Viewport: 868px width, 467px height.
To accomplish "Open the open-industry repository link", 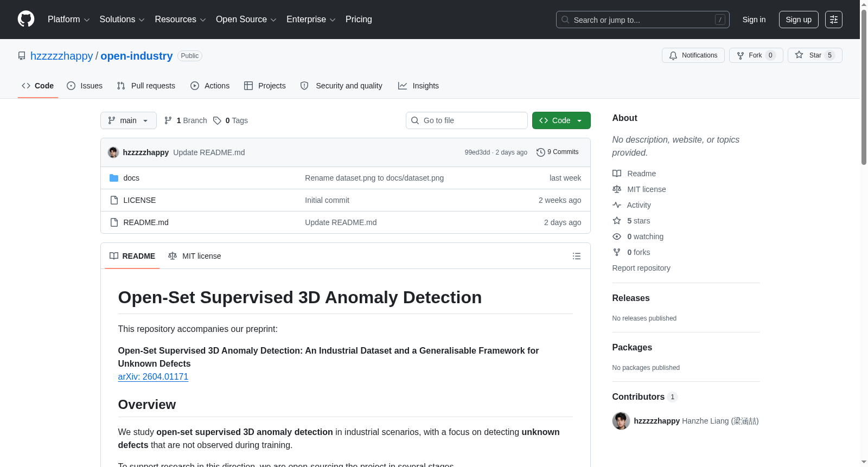I will (137, 56).
